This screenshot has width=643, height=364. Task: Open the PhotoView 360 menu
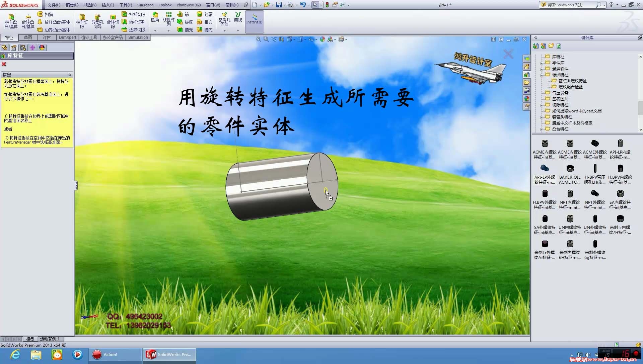pos(189,5)
